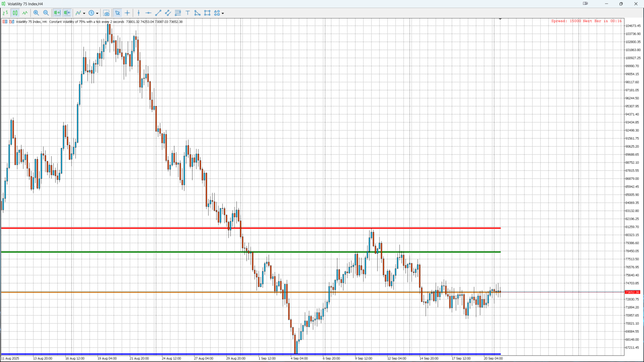
Task: Open indicators list dropdown arrow
Action: [x=84, y=13]
